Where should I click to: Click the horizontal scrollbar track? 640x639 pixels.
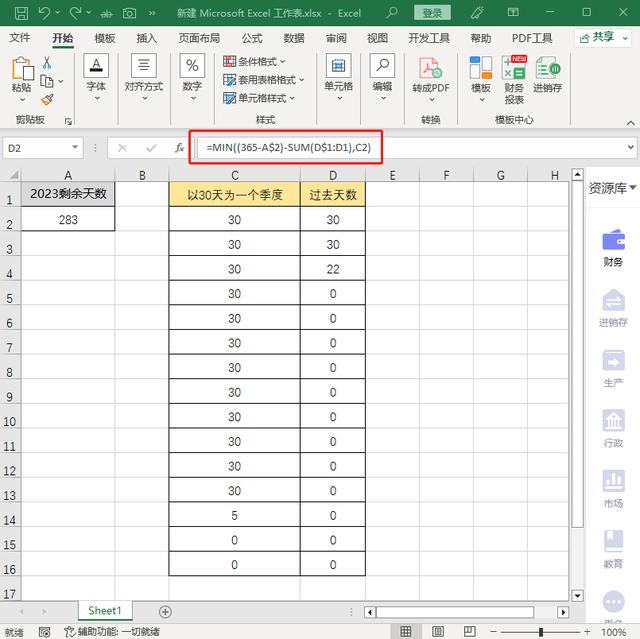click(455, 612)
